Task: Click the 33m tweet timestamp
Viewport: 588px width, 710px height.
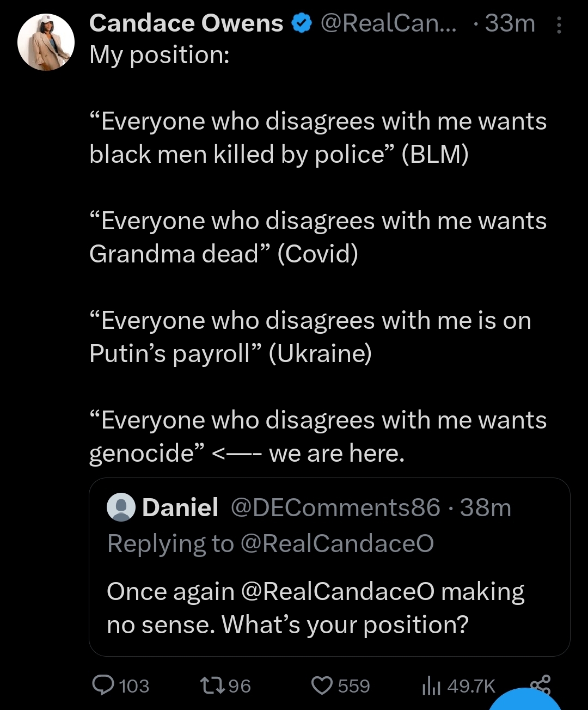Action: [x=510, y=24]
